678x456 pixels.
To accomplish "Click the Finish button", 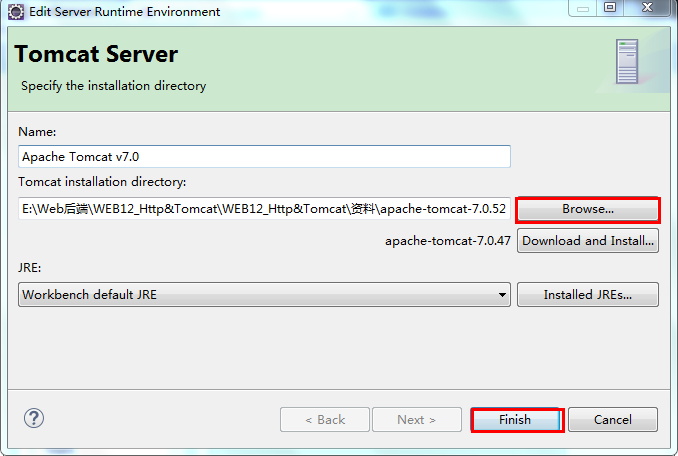I will (517, 420).
